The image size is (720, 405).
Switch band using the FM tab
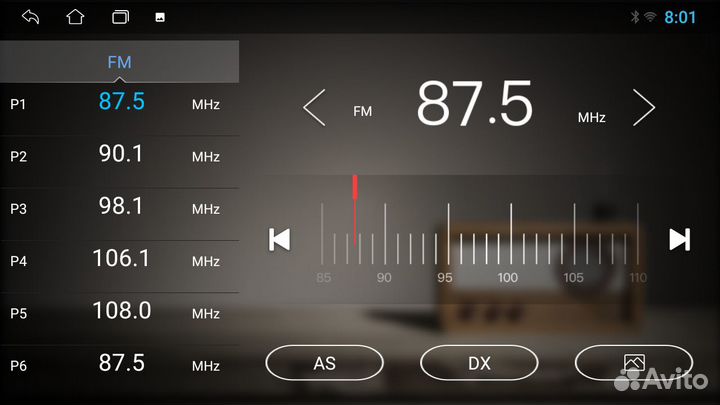(x=119, y=62)
